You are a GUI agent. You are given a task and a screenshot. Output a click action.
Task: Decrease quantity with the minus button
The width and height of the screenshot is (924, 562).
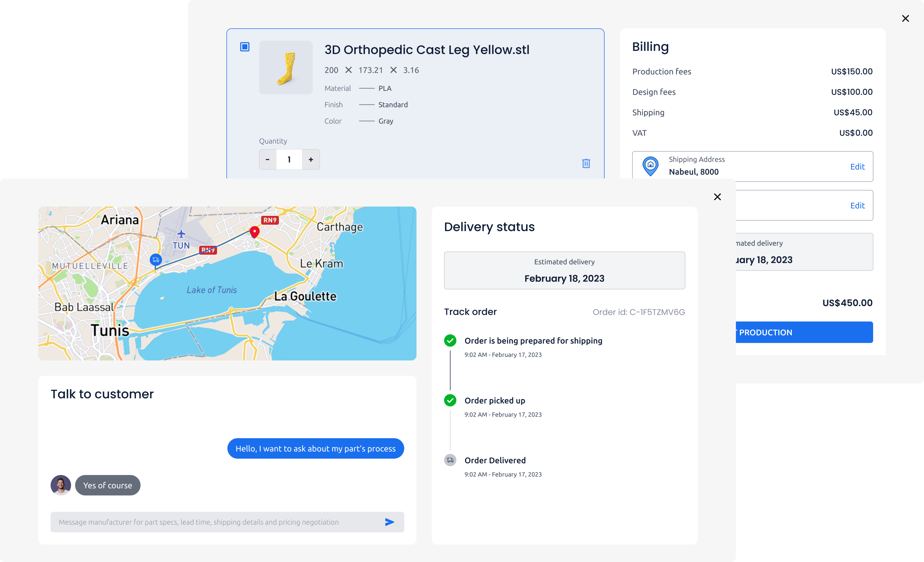268,159
